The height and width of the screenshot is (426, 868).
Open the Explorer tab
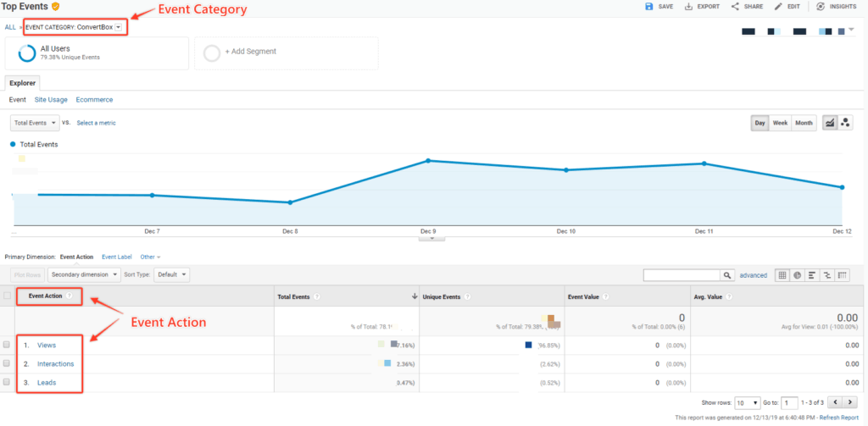point(22,84)
